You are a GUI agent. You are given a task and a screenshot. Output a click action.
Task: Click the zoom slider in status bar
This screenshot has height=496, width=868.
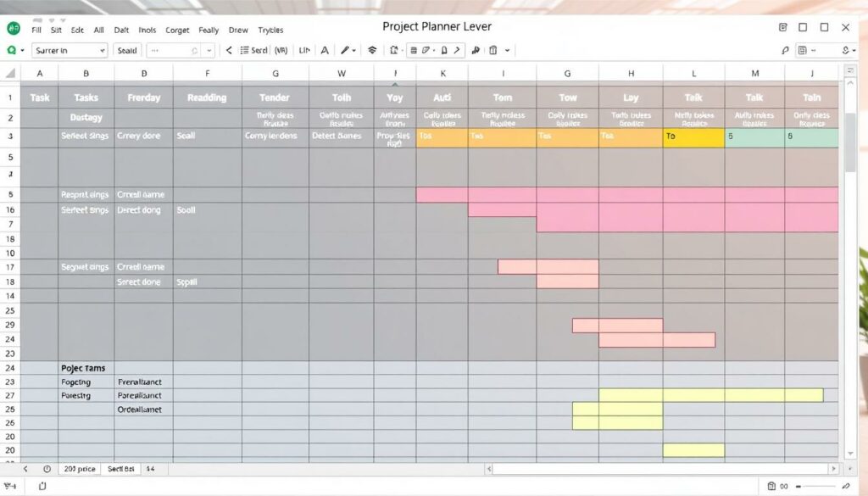pos(816,486)
